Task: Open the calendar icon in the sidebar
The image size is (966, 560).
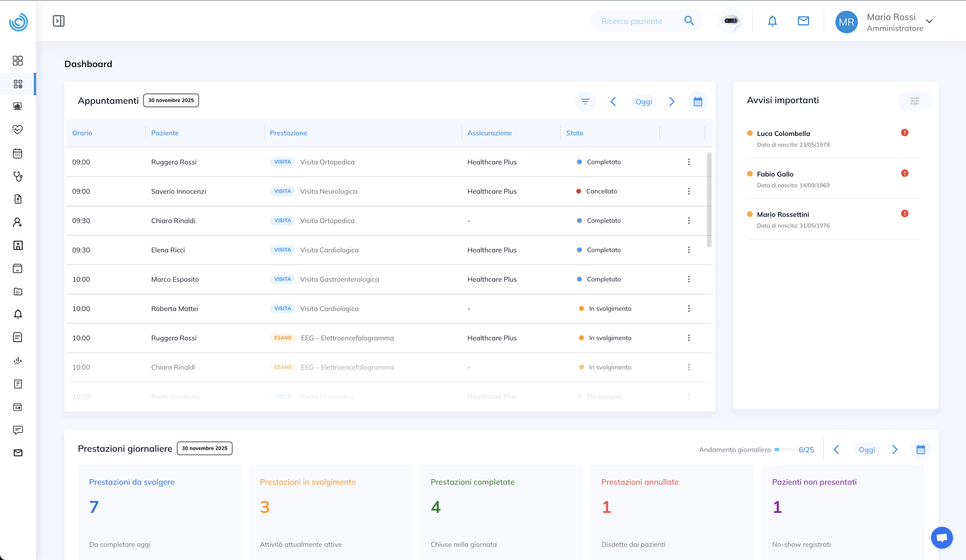Action: tap(18, 153)
